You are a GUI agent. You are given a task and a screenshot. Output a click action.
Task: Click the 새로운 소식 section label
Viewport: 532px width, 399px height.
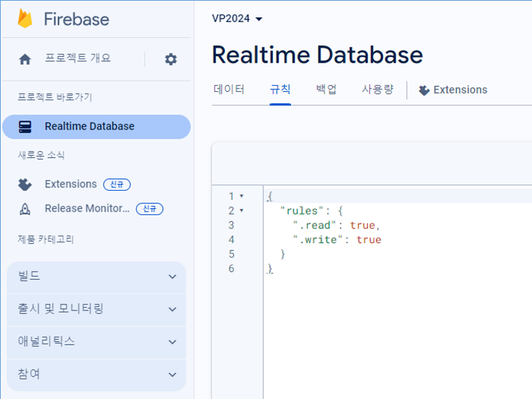(x=41, y=155)
